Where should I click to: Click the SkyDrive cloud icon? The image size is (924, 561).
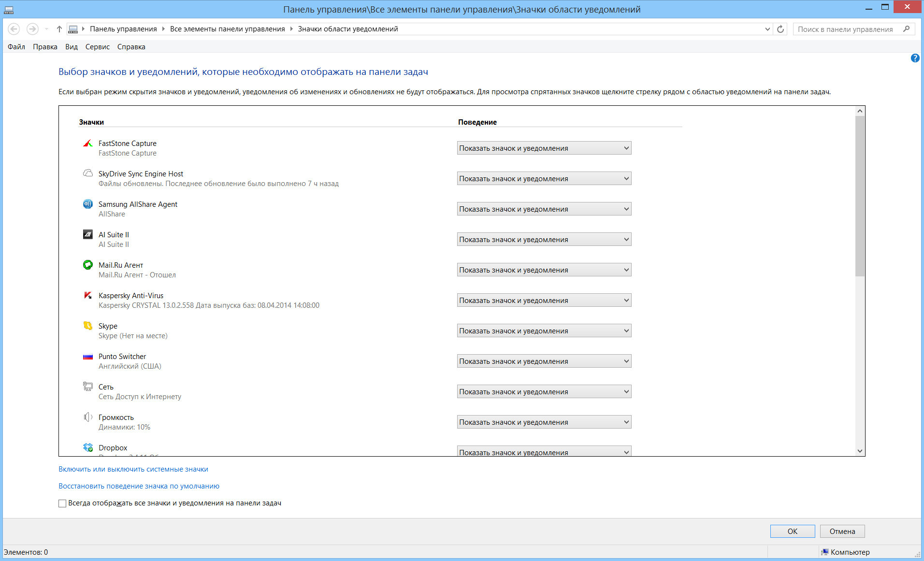87,173
